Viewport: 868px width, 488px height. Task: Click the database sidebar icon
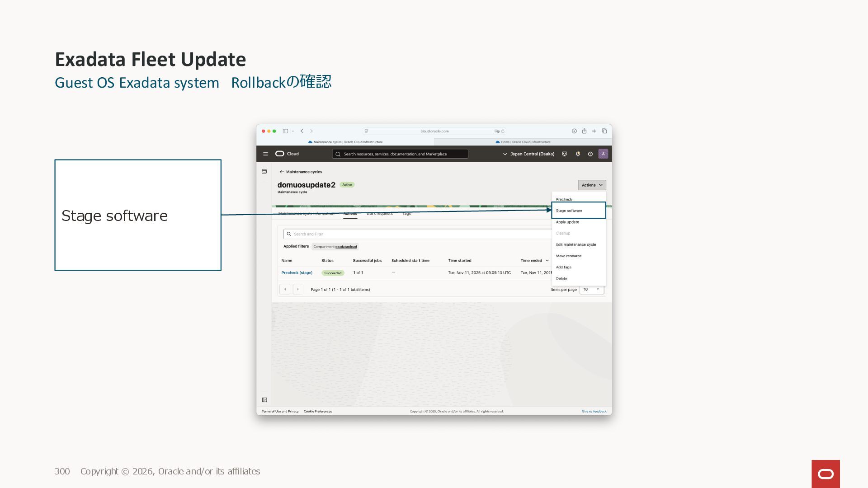(264, 172)
